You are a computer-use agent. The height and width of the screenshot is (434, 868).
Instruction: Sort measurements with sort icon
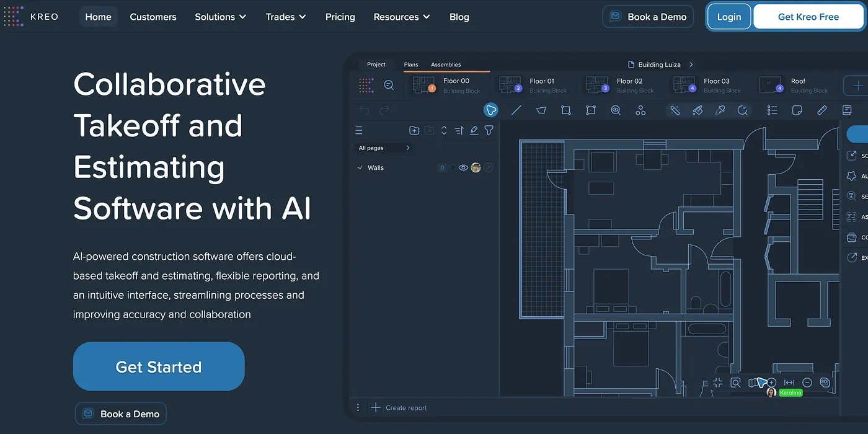(459, 130)
